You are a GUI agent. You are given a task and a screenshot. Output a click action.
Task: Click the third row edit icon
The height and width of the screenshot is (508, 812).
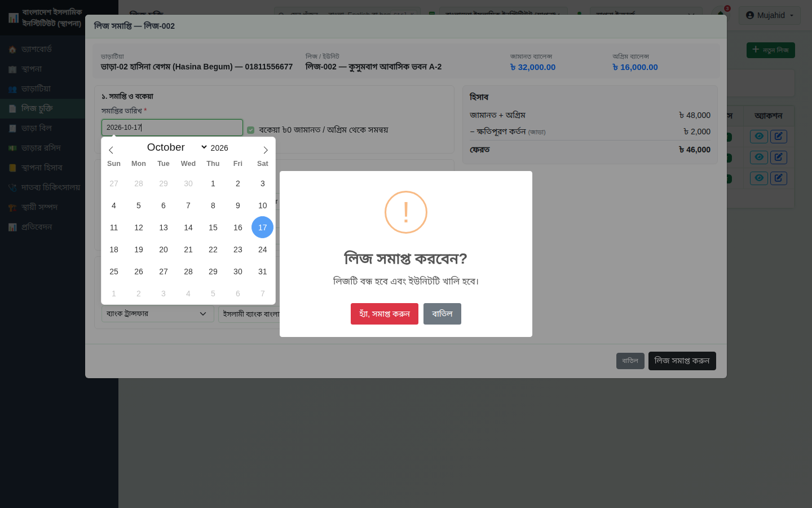point(778,178)
